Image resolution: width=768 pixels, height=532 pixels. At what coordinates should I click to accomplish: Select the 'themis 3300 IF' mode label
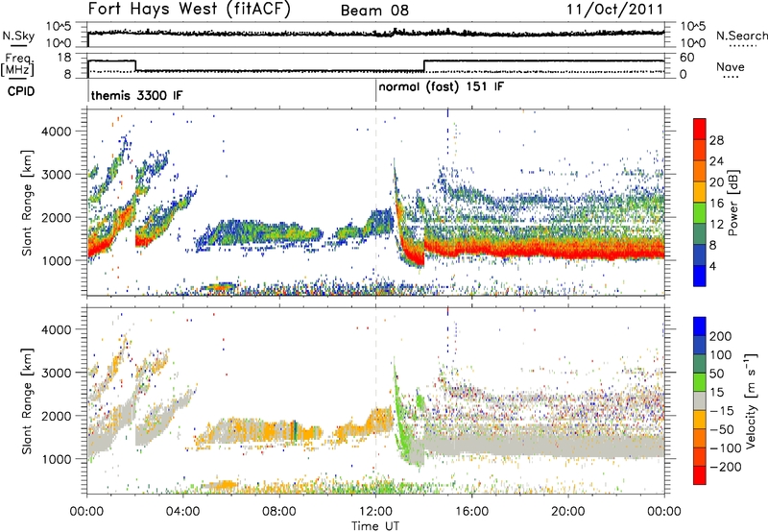pyautogui.click(x=136, y=95)
